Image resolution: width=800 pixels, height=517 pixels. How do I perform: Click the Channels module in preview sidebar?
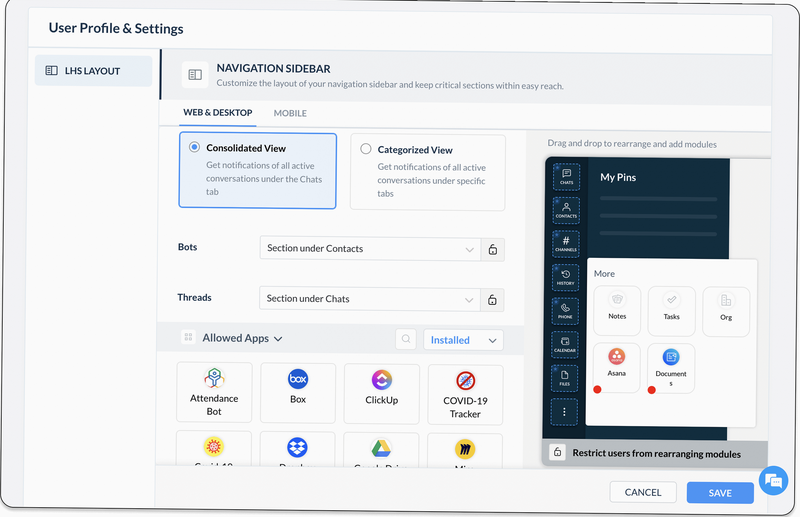566,244
